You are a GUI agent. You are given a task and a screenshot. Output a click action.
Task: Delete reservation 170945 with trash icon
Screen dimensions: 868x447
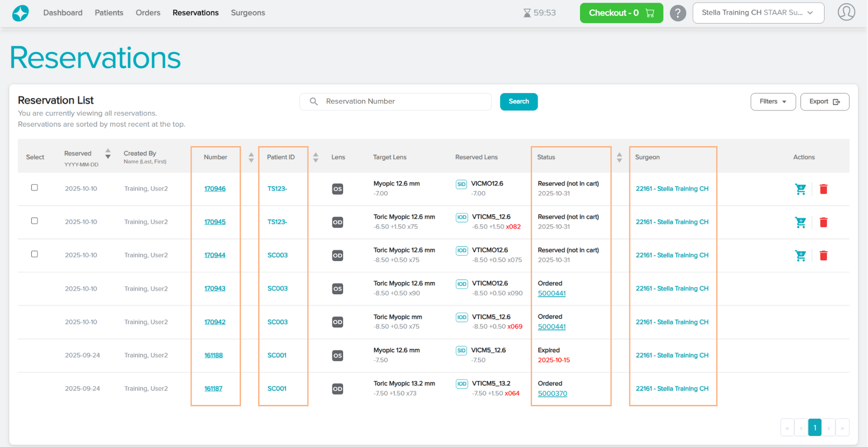[823, 222]
